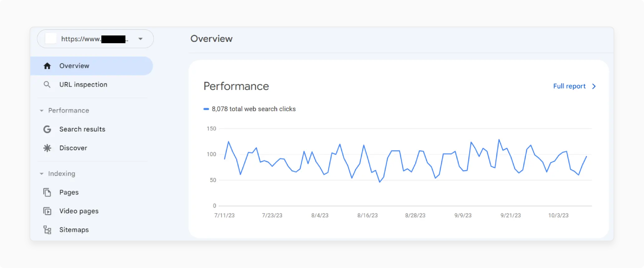Click the 10/3/23 date label
The width and height of the screenshot is (644, 268).
pos(558,215)
